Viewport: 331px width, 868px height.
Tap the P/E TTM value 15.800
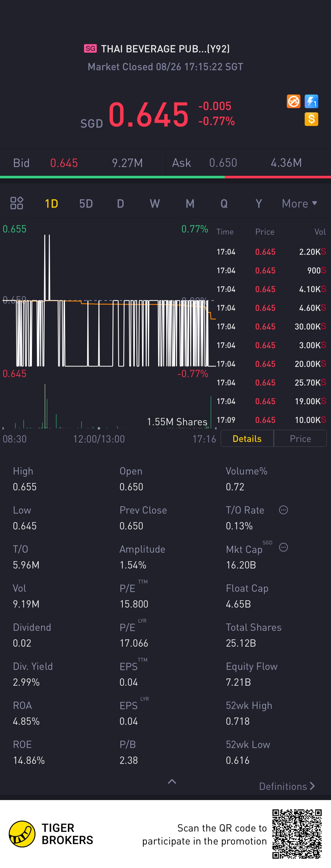[134, 604]
